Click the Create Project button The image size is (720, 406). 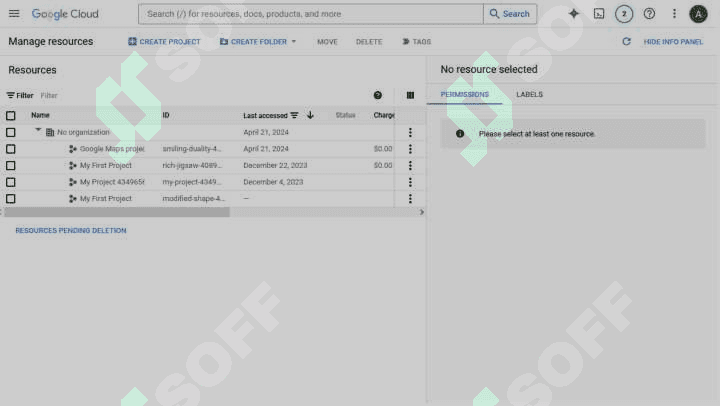pyautogui.click(x=164, y=41)
